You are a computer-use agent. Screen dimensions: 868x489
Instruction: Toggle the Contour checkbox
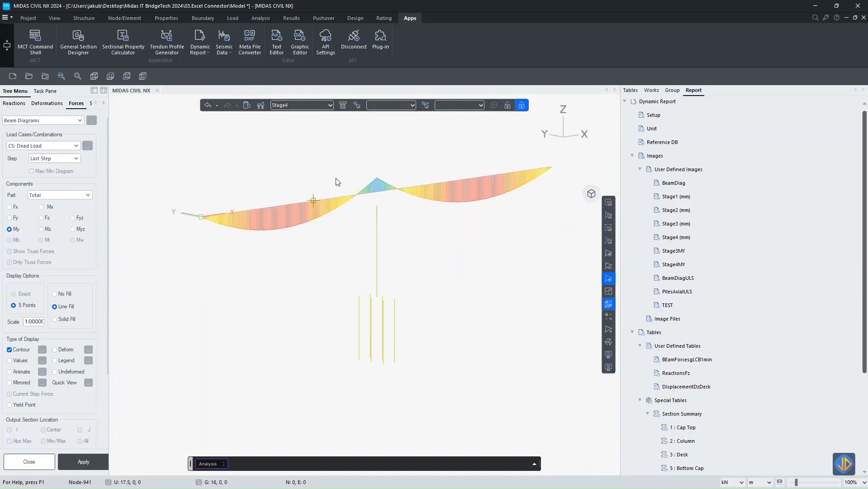9,350
